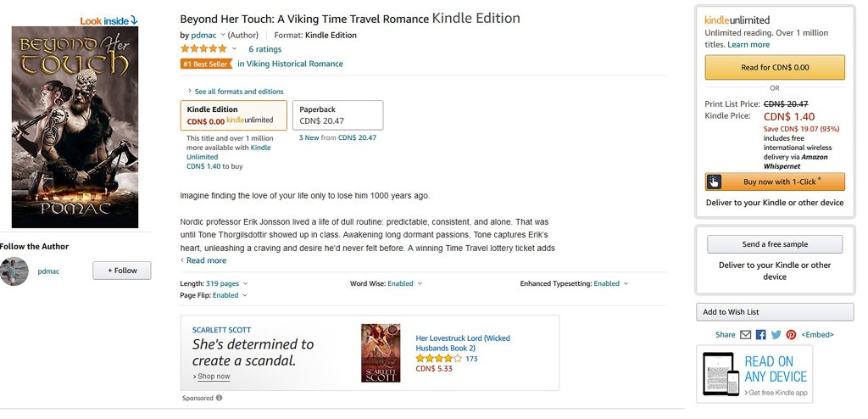This screenshot has width=868, height=419.
Task: Expand the pdmac author dropdown arrow
Action: pos(223,35)
